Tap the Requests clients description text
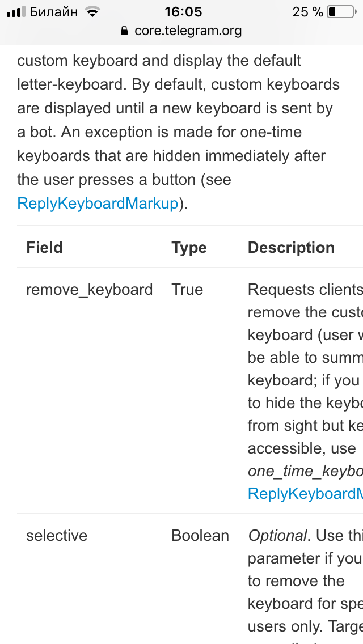This screenshot has width=363, height=644. click(x=305, y=290)
